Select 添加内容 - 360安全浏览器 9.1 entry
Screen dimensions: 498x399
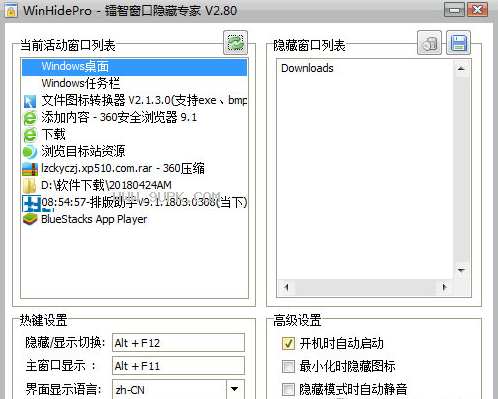(135, 117)
